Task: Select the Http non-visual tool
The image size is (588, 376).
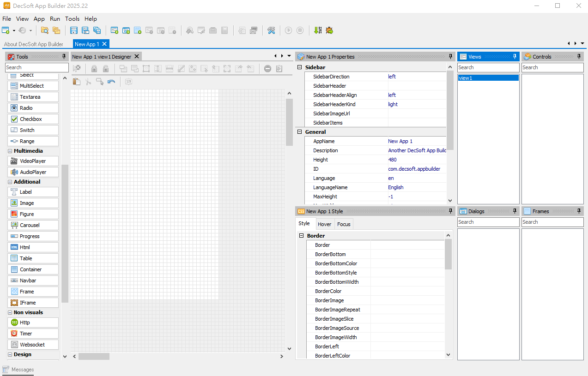Action: (x=33, y=322)
